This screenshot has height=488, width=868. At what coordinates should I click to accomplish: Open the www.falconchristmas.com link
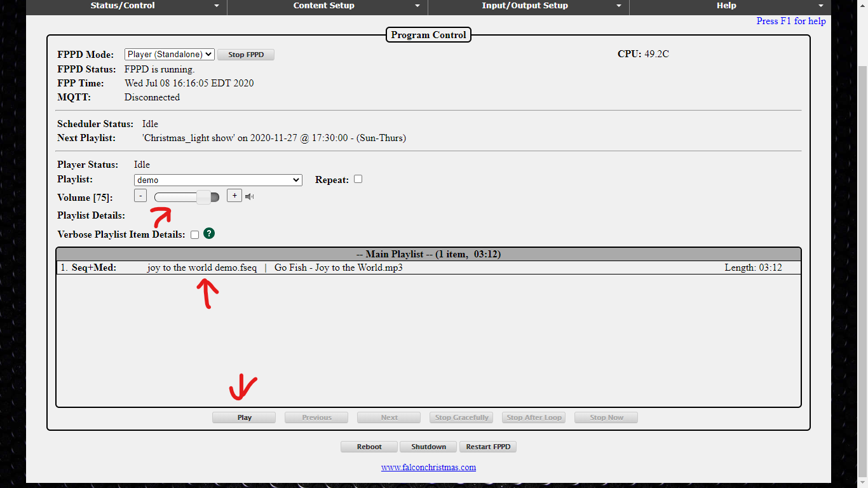(x=428, y=467)
